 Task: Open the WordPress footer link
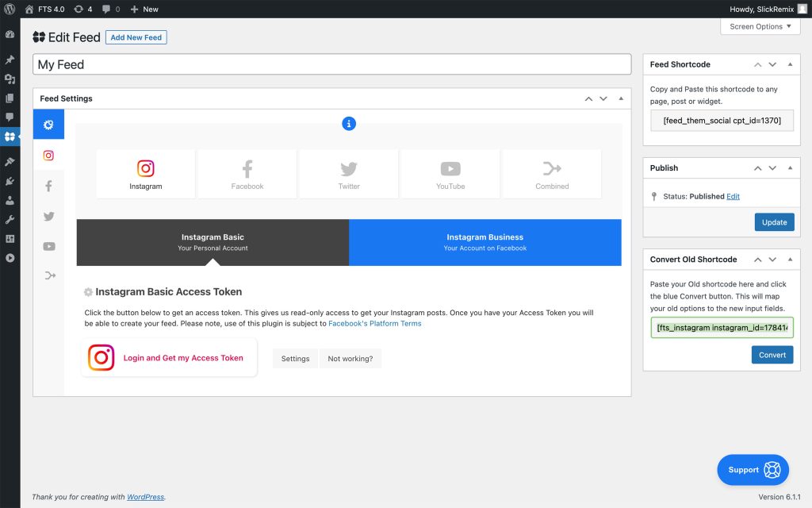coord(146,497)
